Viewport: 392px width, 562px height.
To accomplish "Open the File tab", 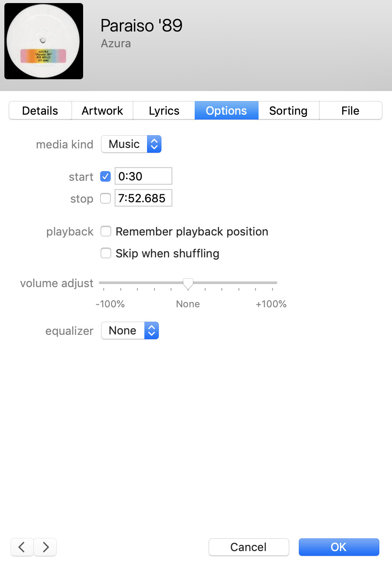I will [x=350, y=111].
